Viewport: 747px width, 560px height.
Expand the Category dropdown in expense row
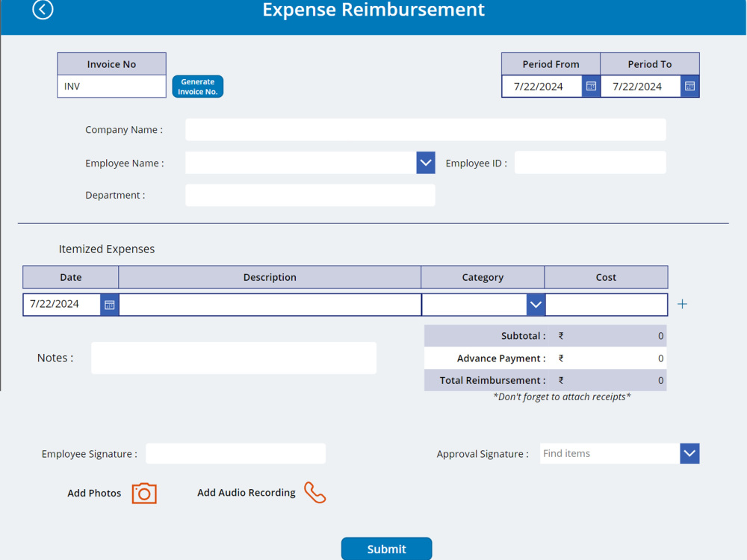[x=536, y=305]
